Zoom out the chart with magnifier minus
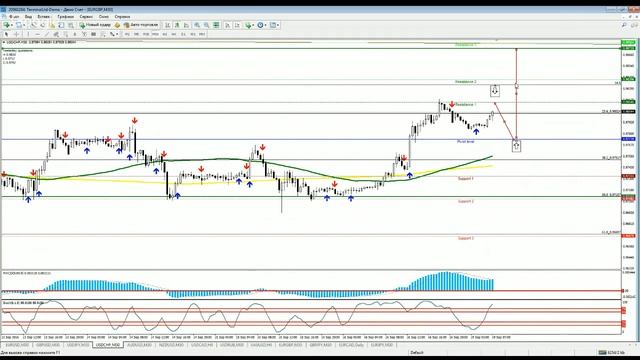Screen dimensions: 640x360 click(x=207, y=25)
